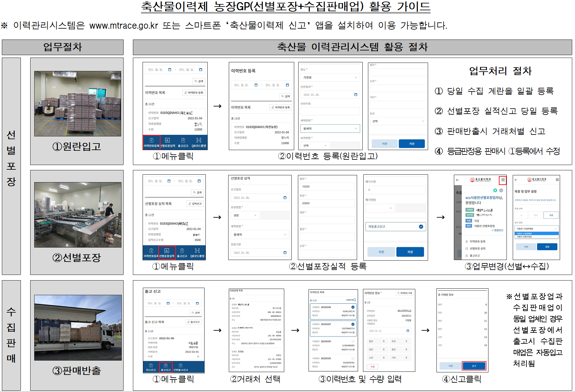Image resolution: width=575 pixels, height=392 pixels.
Task: Tap the back arrow on the 환영합니다 welcome screen
Action: coord(457,180)
